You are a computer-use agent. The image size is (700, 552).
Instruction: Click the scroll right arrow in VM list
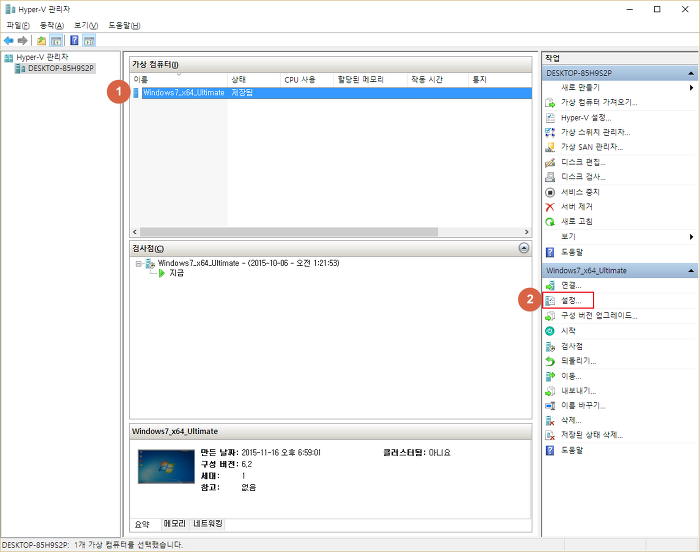click(526, 232)
